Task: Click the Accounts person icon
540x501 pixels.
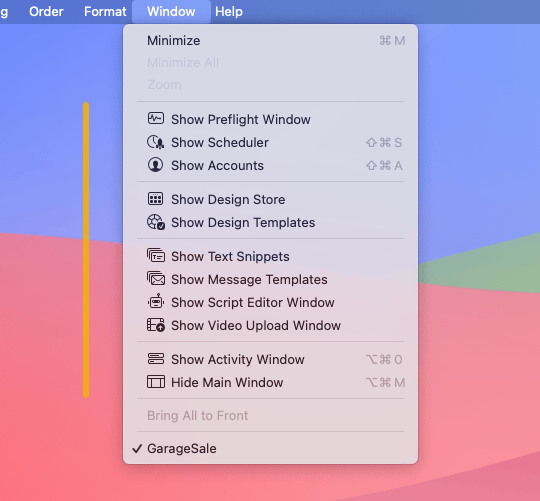Action: (x=156, y=165)
